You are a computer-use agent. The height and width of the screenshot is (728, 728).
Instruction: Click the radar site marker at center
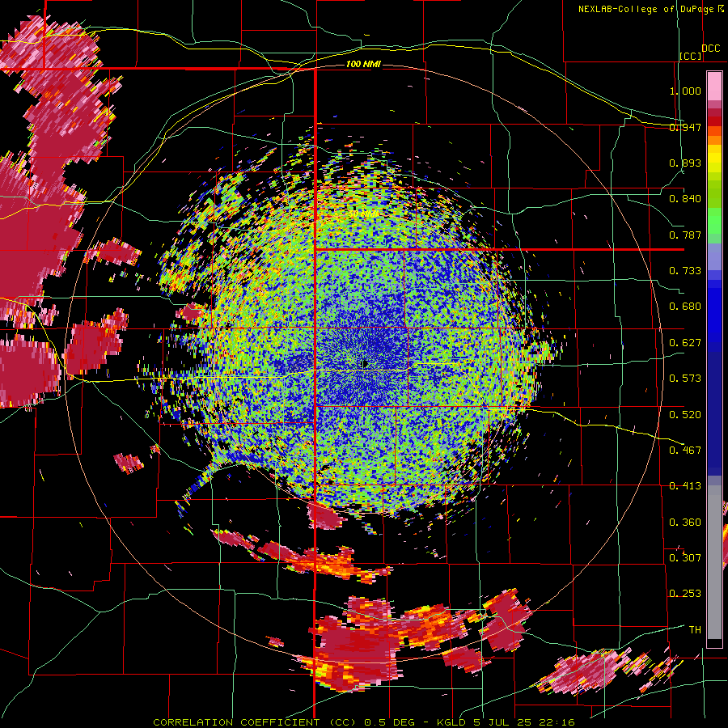point(365,364)
